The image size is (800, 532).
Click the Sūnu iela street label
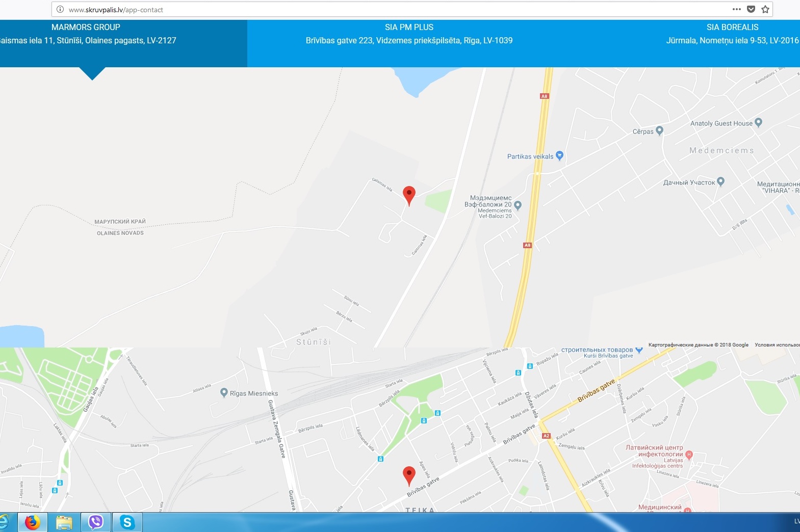[351, 301]
